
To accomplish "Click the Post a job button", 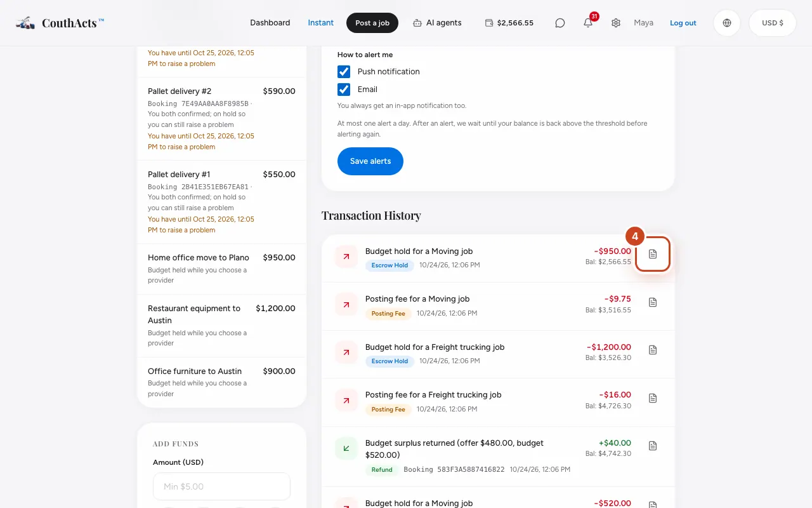I will 372,23.
